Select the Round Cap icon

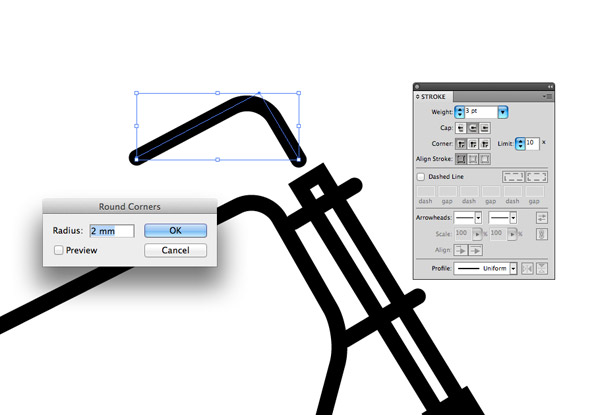tap(473, 128)
